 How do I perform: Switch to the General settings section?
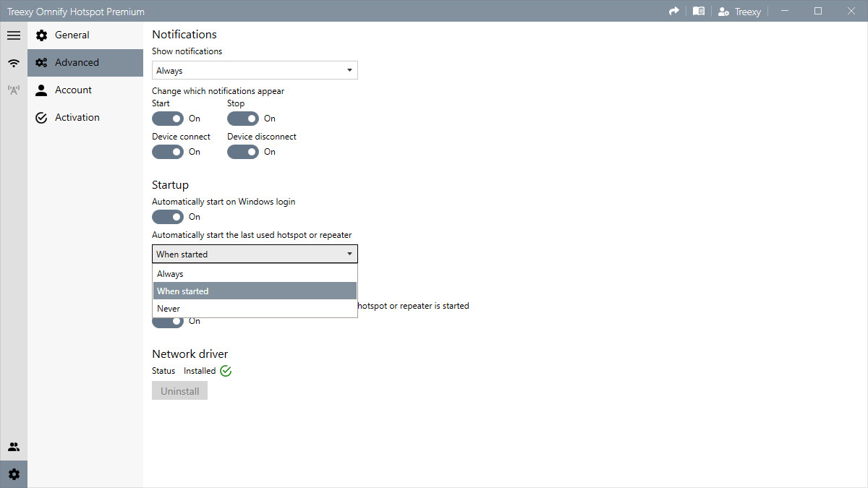click(x=72, y=35)
